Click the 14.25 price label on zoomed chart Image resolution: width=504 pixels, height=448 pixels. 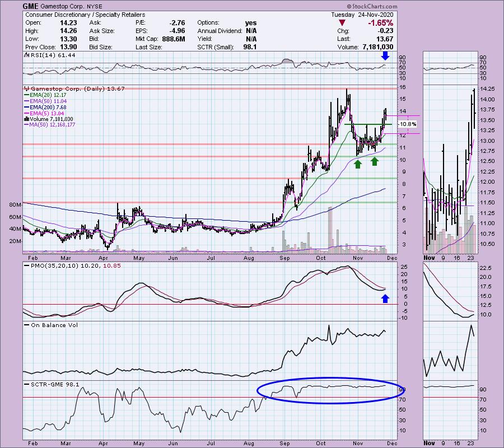coord(487,88)
